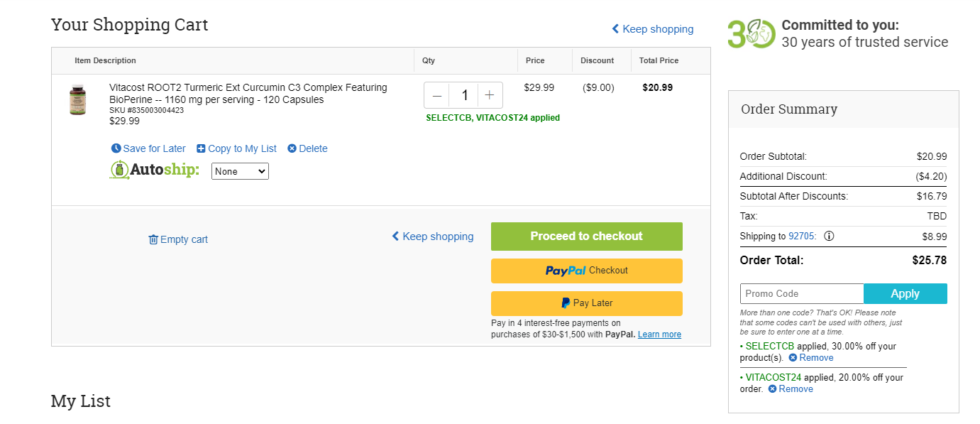Click the PayPal Pay Later button
The width and height of the screenshot is (980, 424).
coord(587,303)
